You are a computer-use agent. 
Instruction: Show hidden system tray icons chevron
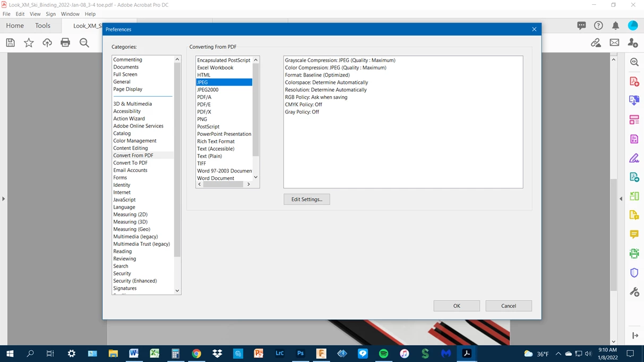tap(558, 354)
